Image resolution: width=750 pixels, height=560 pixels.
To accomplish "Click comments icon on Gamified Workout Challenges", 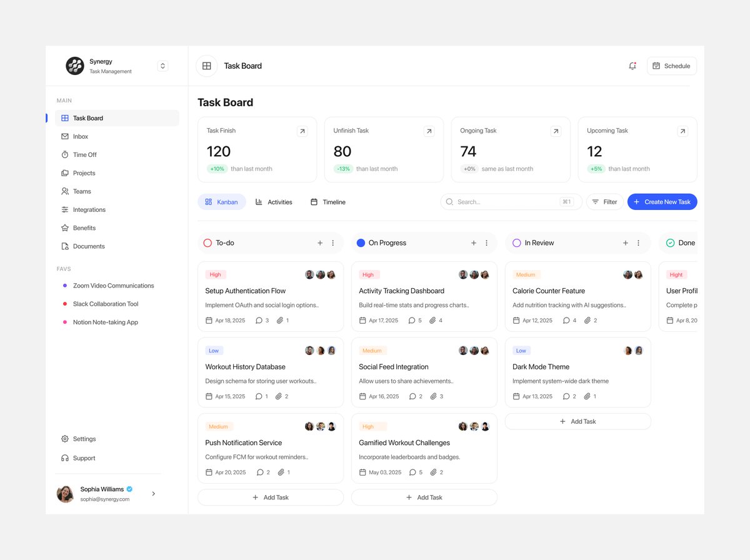I will coord(412,472).
